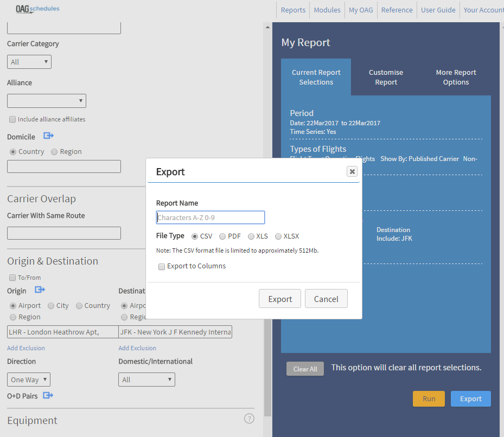Image resolution: width=504 pixels, height=437 pixels.
Task: Tick Include alliance affiliates checkbox
Action: pyautogui.click(x=12, y=119)
